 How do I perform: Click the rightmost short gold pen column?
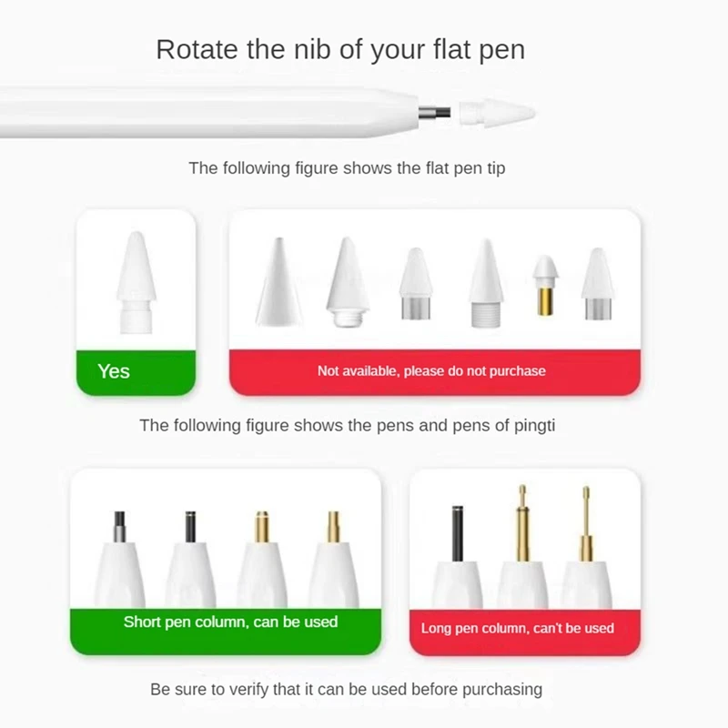333,559
